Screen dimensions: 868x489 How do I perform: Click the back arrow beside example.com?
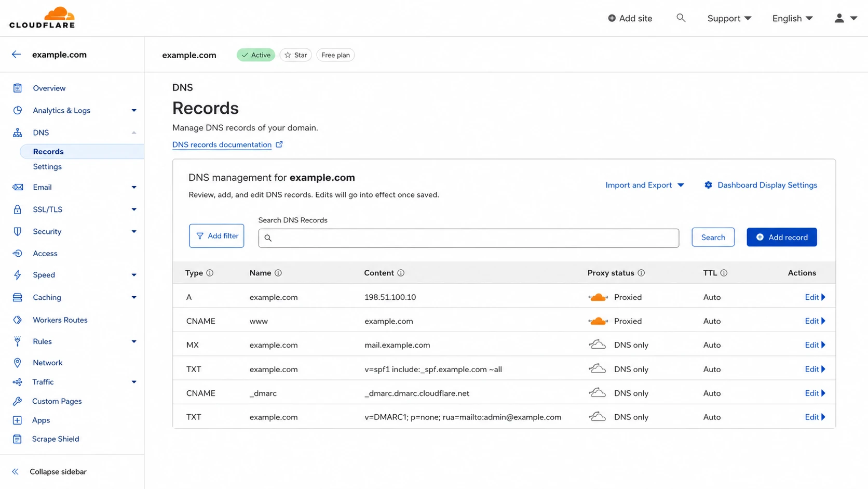(x=17, y=55)
